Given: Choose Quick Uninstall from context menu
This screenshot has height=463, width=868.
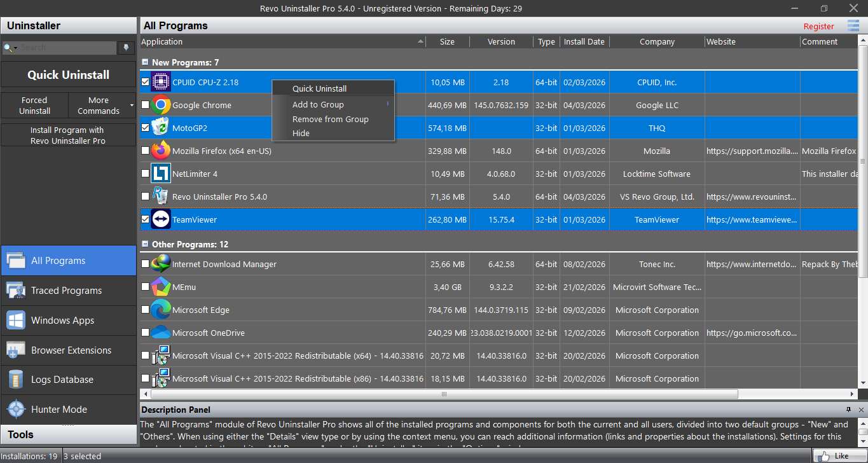Looking at the screenshot, I should (x=319, y=88).
